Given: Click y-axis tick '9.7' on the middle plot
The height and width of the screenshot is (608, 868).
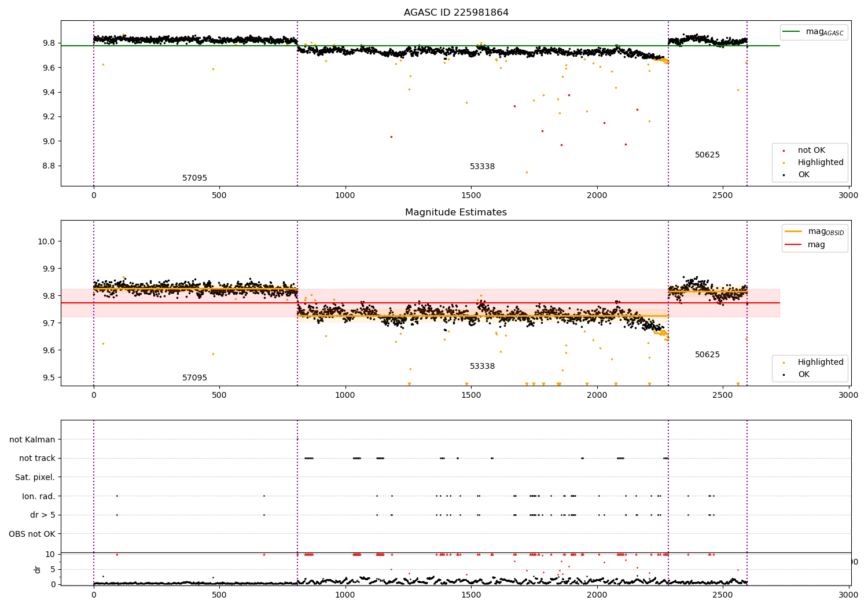Looking at the screenshot, I should (49, 323).
